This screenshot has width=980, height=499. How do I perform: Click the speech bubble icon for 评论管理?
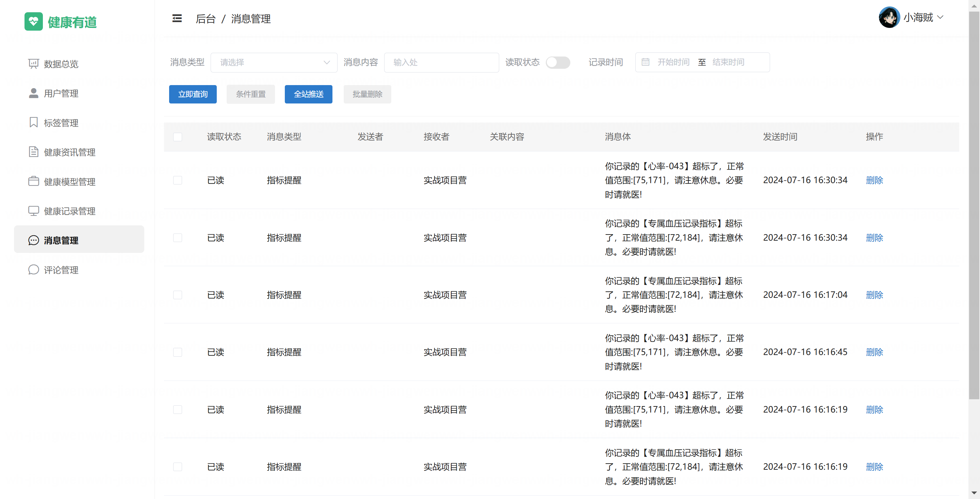click(x=33, y=270)
